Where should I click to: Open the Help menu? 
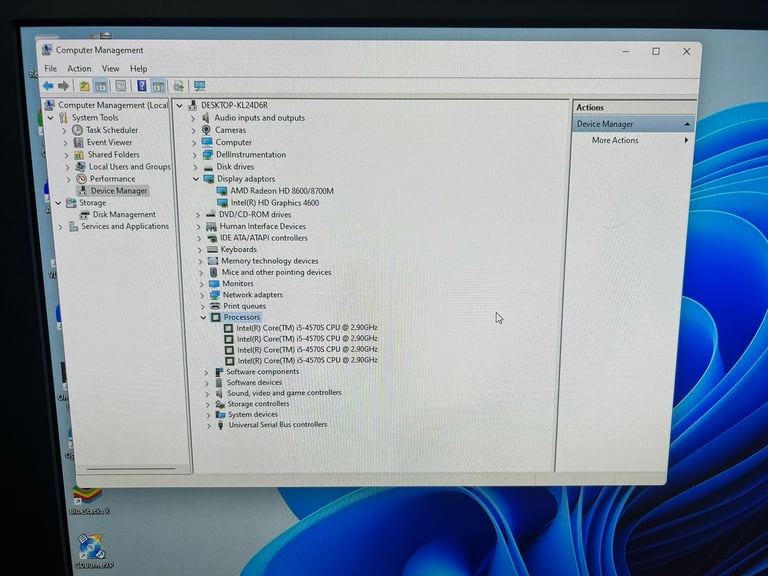coord(139,69)
